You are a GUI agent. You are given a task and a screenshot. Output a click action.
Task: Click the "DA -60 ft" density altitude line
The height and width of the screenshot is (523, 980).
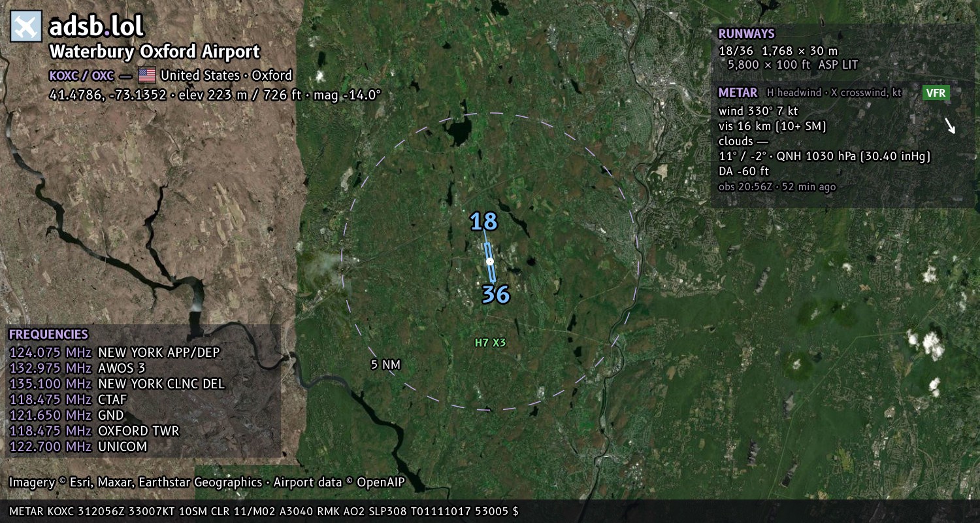click(x=743, y=171)
